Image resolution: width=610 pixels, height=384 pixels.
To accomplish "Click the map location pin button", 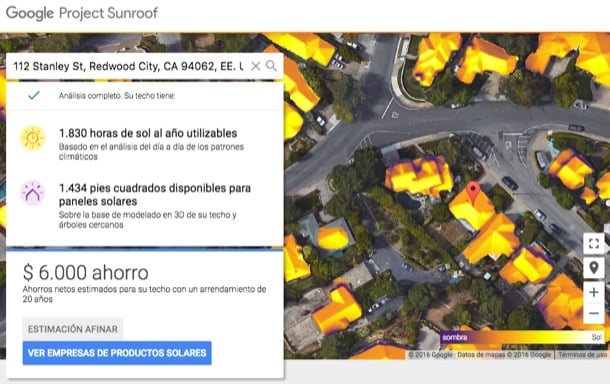I will click(594, 268).
